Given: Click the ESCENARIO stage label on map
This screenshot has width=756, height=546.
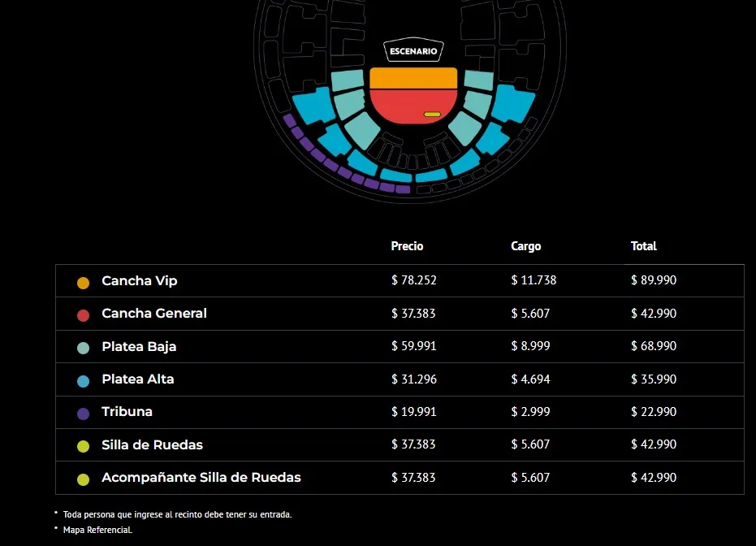Looking at the screenshot, I should pos(413,51).
